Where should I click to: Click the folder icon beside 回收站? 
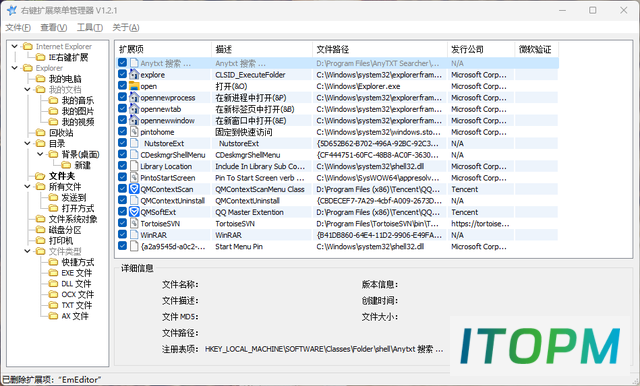40,133
